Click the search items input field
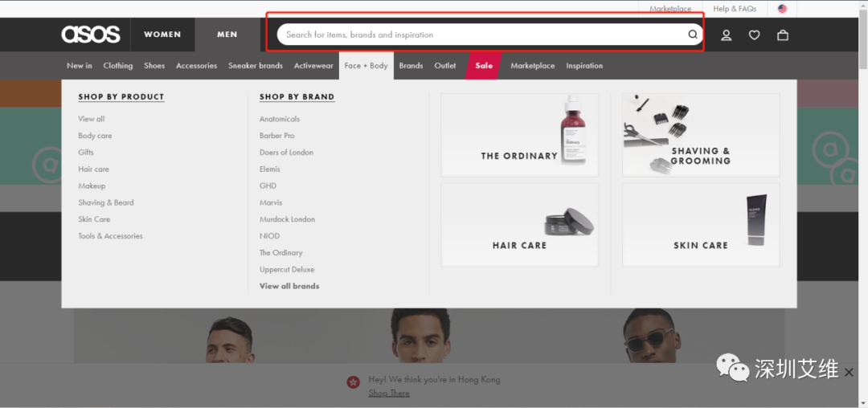The image size is (868, 408). click(x=490, y=35)
